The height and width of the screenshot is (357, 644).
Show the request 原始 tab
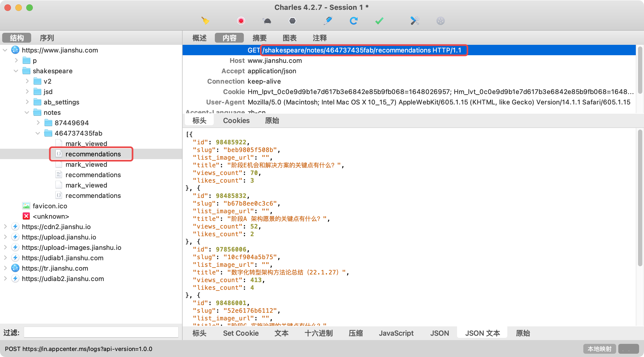pyautogui.click(x=272, y=121)
